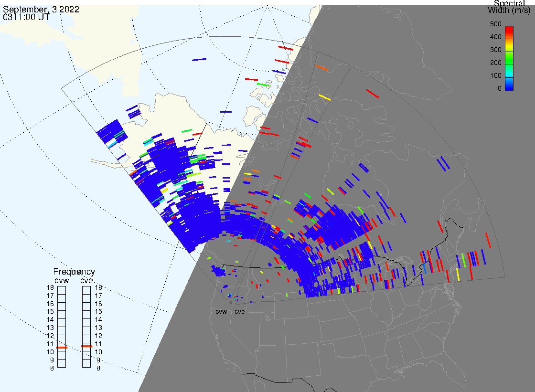The height and width of the screenshot is (392, 535).
Task: Click the 'cve' frequency column header
Action: 86,280
